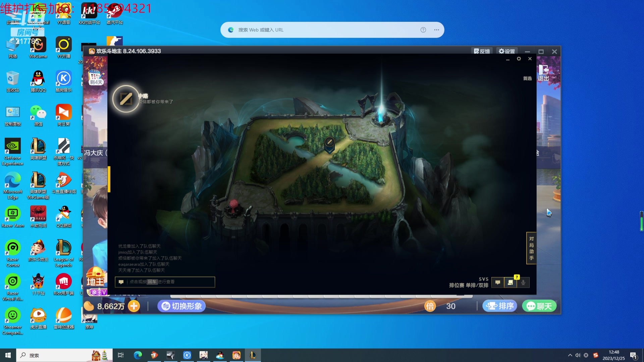Open 雷神加速器 desktop icon
Viewport: 644px width, 362px height.
(64, 318)
